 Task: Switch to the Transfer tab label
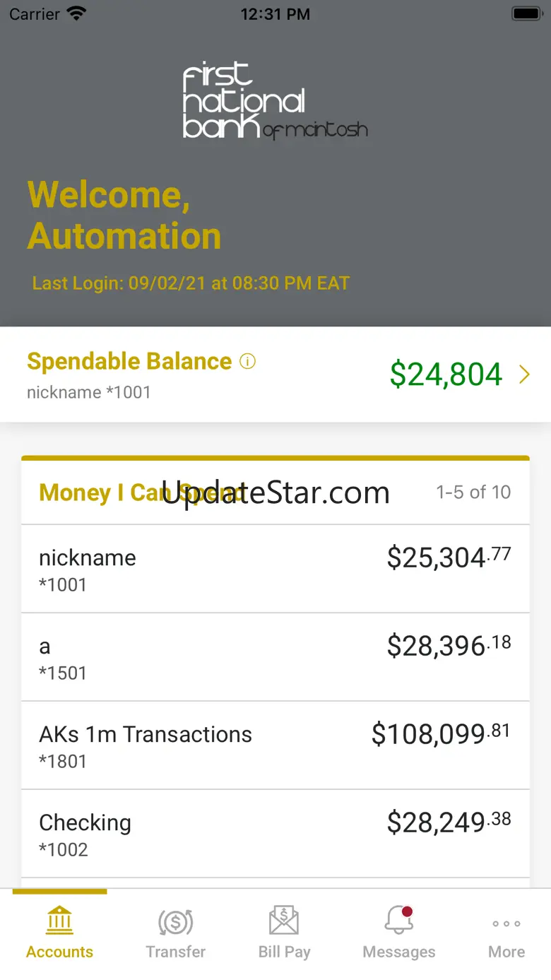[x=176, y=952]
